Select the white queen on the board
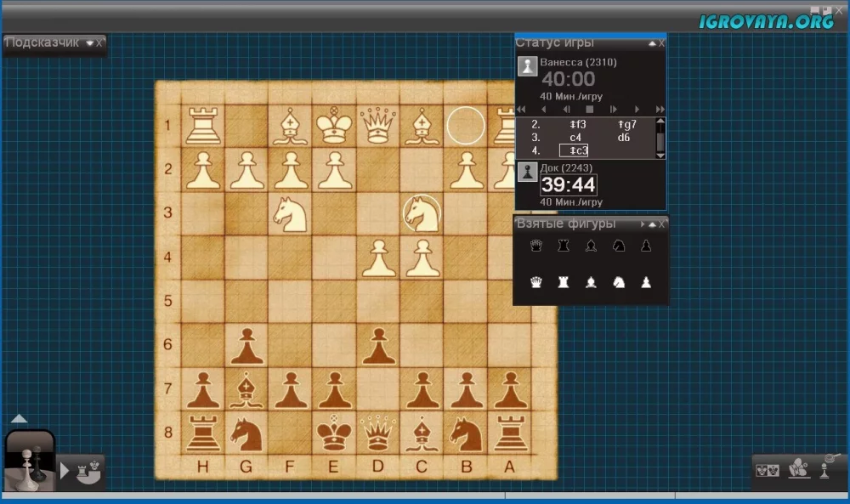The image size is (850, 504). [x=377, y=127]
